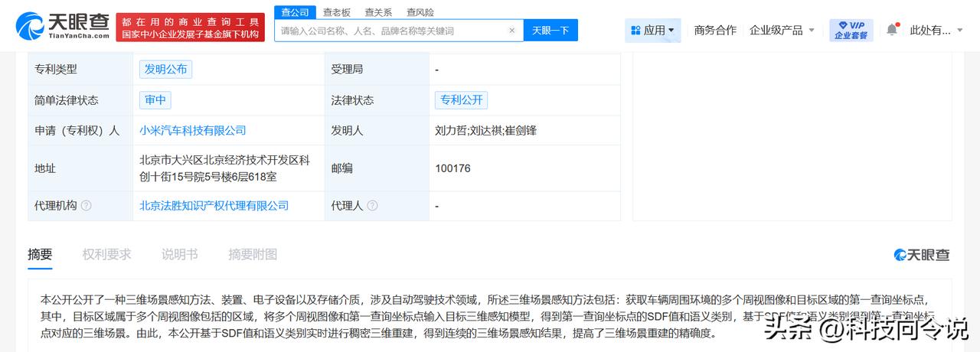The image size is (980, 352).
Task: Click the 专利公开 status tag
Action: (x=461, y=100)
